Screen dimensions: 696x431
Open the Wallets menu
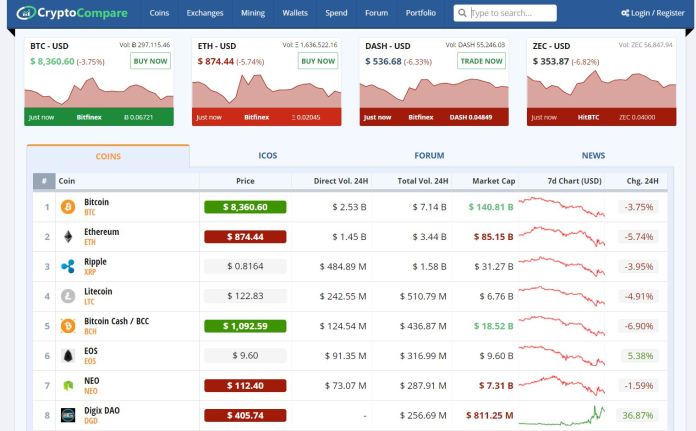tap(295, 13)
